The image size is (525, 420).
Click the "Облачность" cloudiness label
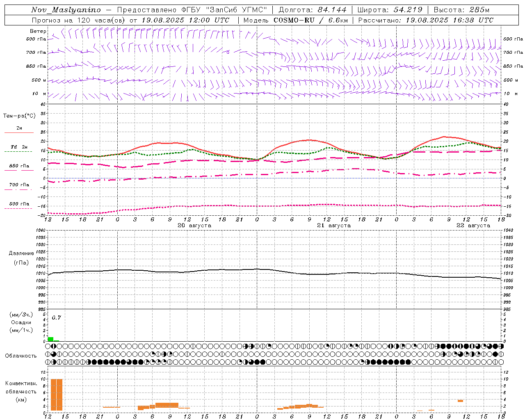[x=21, y=356]
